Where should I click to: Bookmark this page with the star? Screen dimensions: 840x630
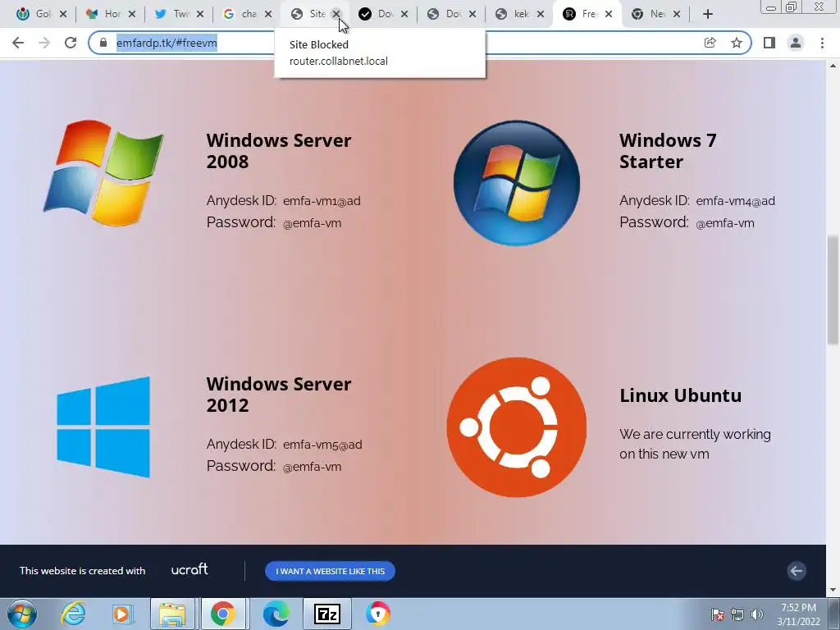pos(737,43)
